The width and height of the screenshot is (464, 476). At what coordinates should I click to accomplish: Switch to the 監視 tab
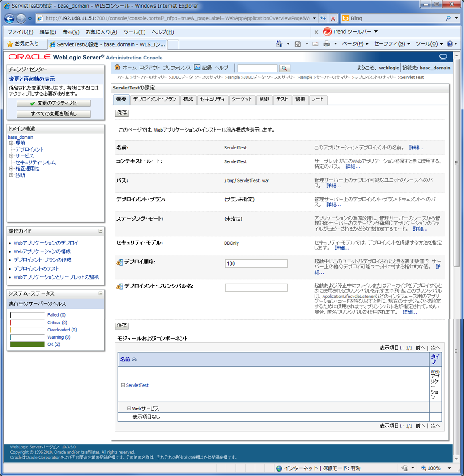[300, 99]
